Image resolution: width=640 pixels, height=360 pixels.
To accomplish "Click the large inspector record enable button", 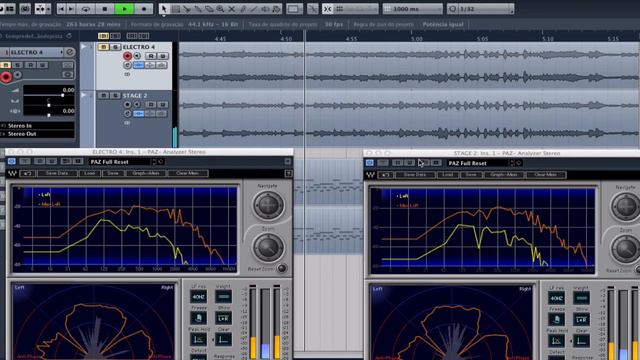I will click(6, 77).
